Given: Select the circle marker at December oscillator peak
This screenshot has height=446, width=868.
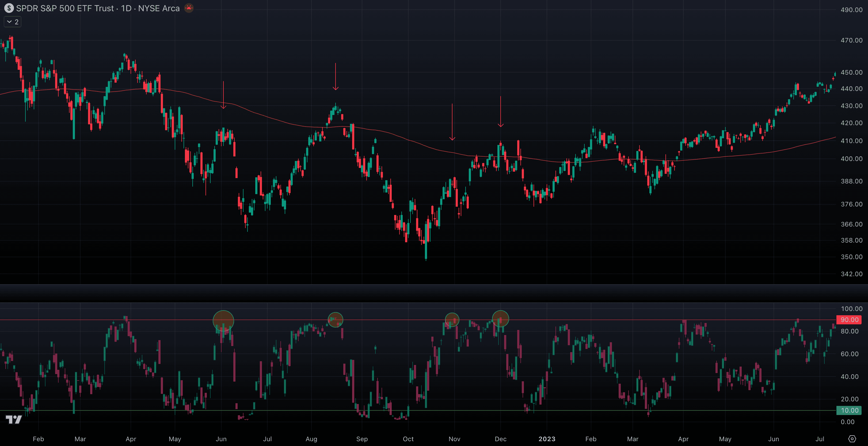Looking at the screenshot, I should tap(501, 319).
